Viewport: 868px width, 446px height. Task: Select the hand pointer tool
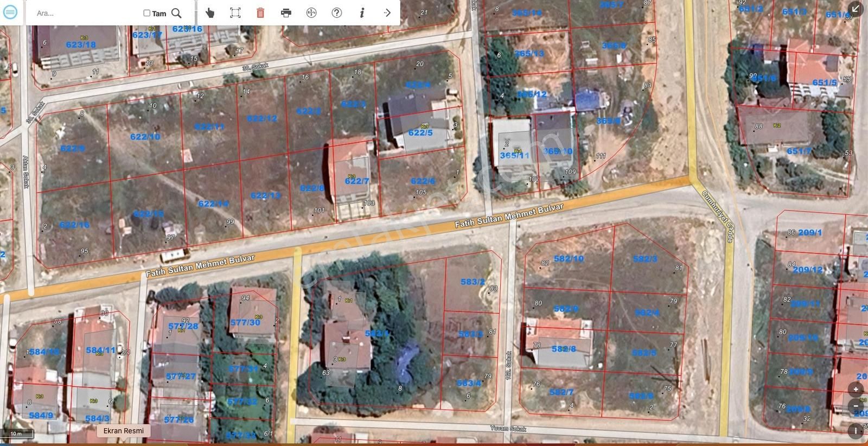(210, 12)
